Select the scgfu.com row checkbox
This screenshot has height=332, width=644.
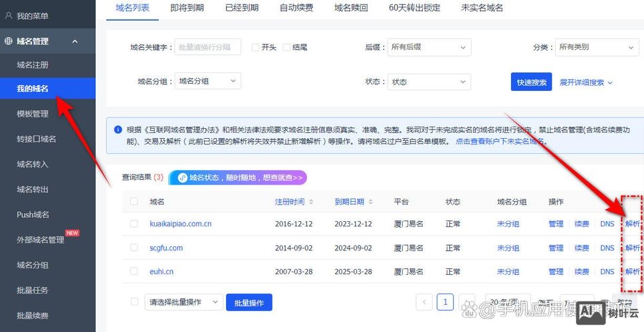(x=134, y=248)
